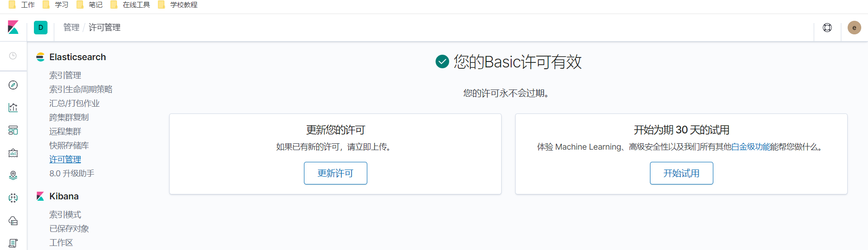Go to 索引管理 in Elasticsearch menu
The image size is (868, 250).
[x=65, y=75]
